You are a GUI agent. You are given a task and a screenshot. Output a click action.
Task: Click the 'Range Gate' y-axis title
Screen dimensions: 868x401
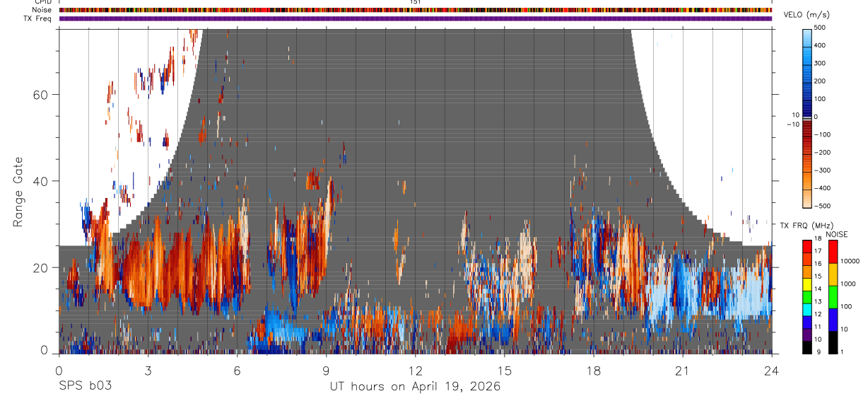18,192
